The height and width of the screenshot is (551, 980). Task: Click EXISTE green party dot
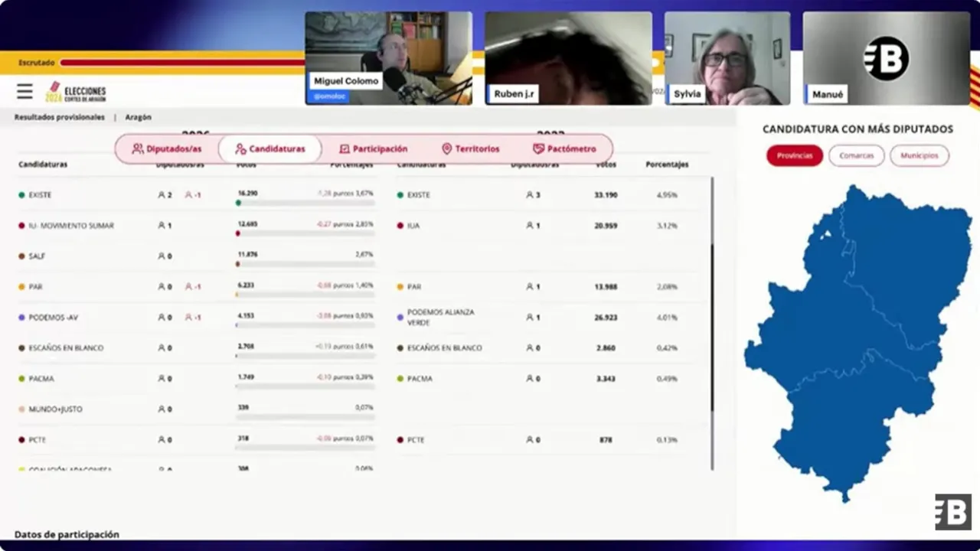tap(21, 195)
